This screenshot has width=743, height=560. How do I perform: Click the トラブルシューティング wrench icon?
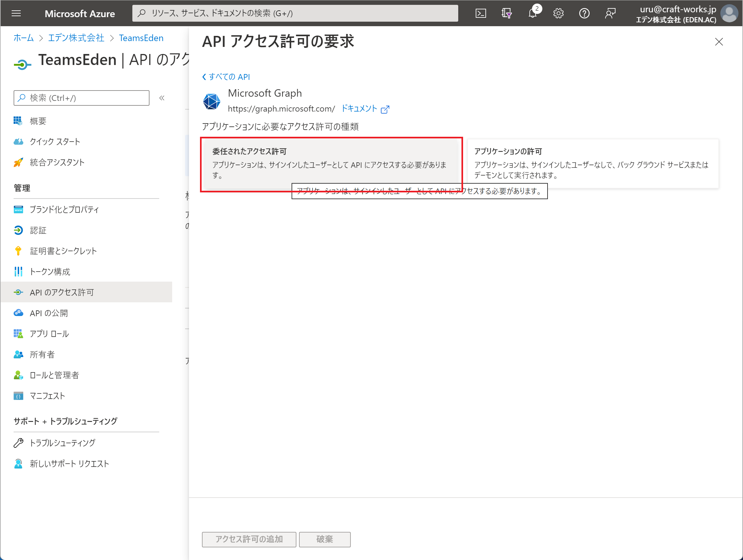click(x=18, y=443)
